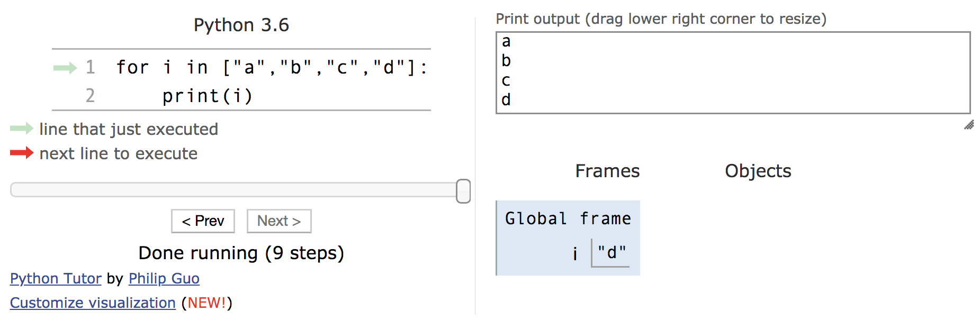This screenshot has width=980, height=320.
Task: Click the Global frame header
Action: click(568, 218)
